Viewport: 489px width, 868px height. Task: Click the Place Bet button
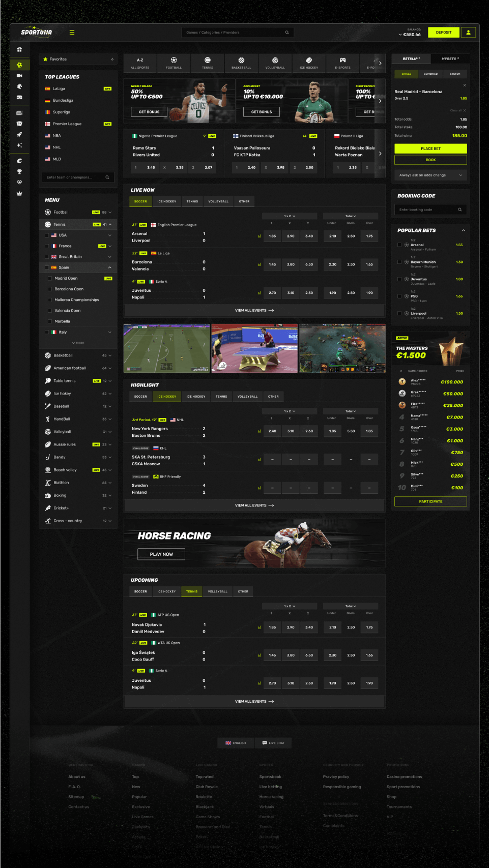click(430, 148)
